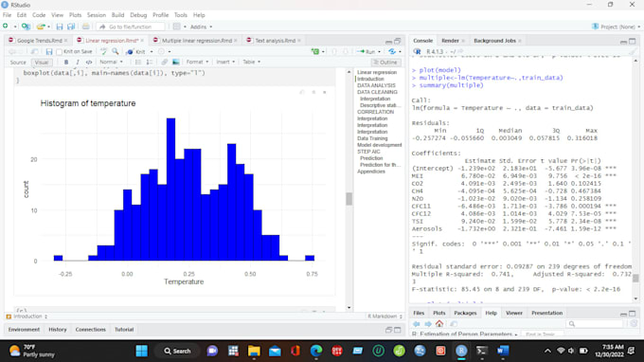Open the Run dropdown arrow
Viewport: 644px width, 362px height.
coord(379,52)
